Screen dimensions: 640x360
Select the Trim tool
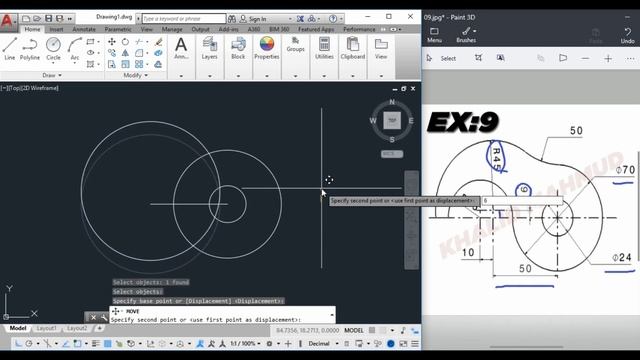[x=139, y=42]
